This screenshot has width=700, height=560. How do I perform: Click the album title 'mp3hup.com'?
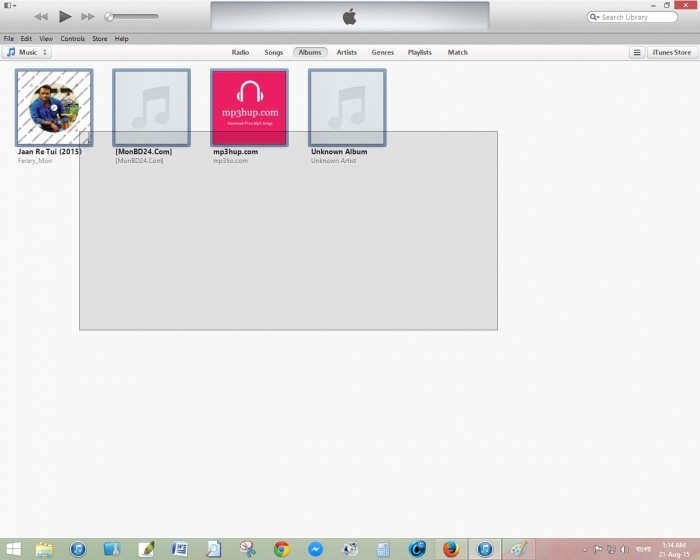[x=235, y=151]
